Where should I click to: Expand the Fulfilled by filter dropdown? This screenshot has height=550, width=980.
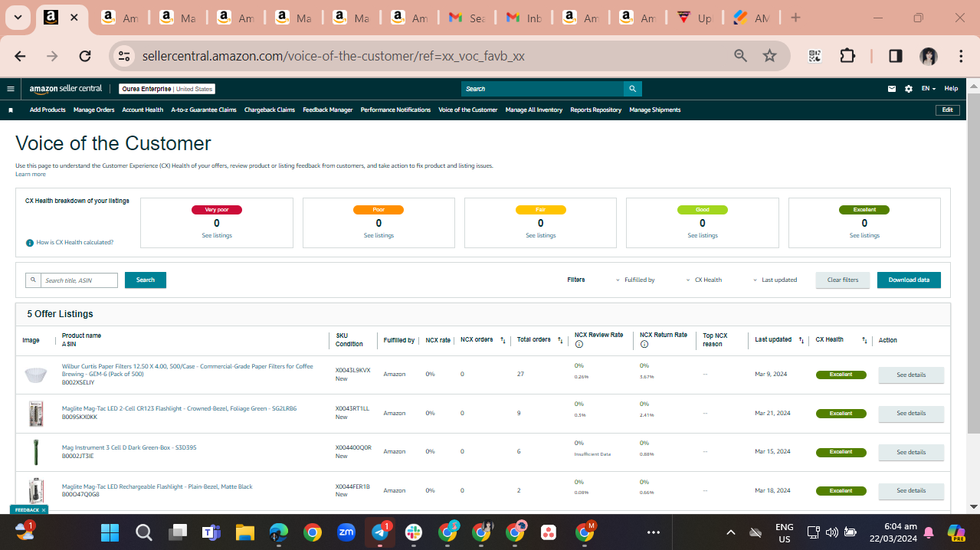[x=635, y=280]
